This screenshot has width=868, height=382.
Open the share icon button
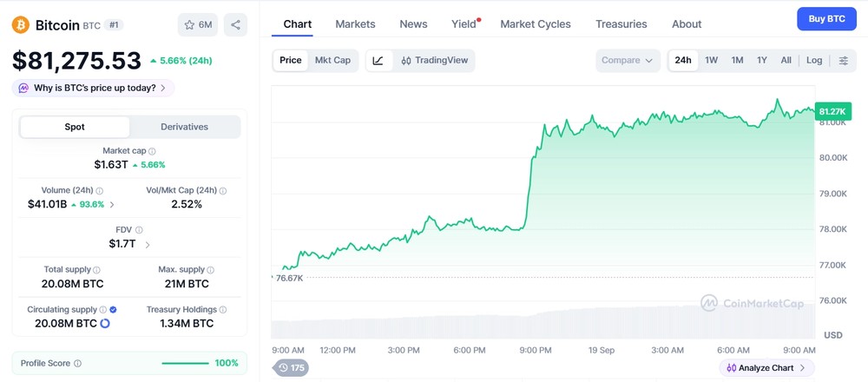pos(235,25)
